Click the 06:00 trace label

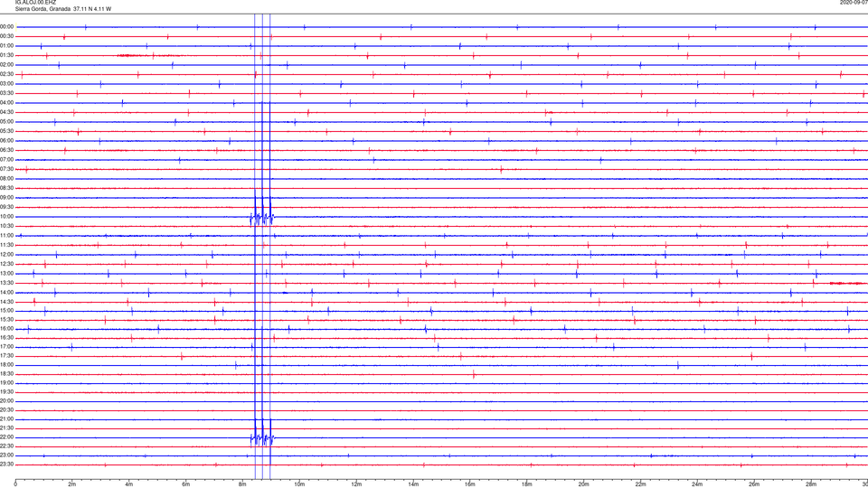pos(7,141)
